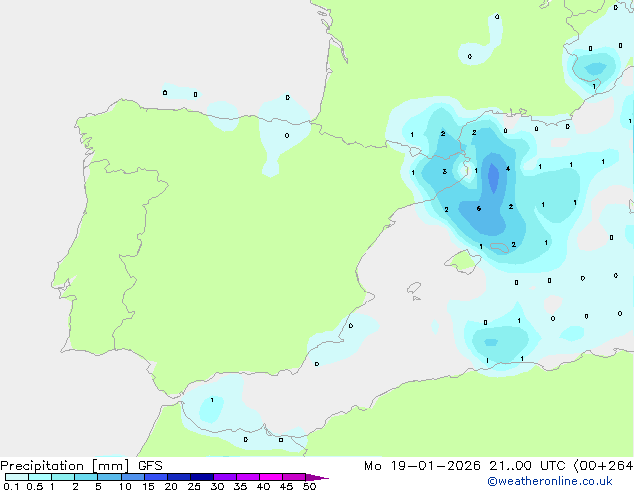Screen dimensions: 634x490
Task: Pick the 10–15 mm legend color swatch
Action: [x=132, y=477]
